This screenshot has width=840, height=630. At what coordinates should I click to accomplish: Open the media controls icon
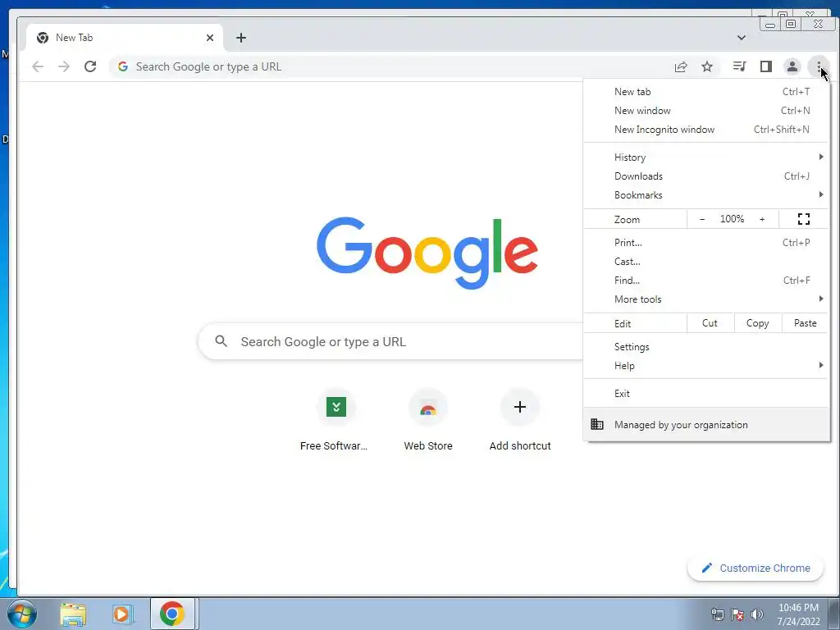739,66
